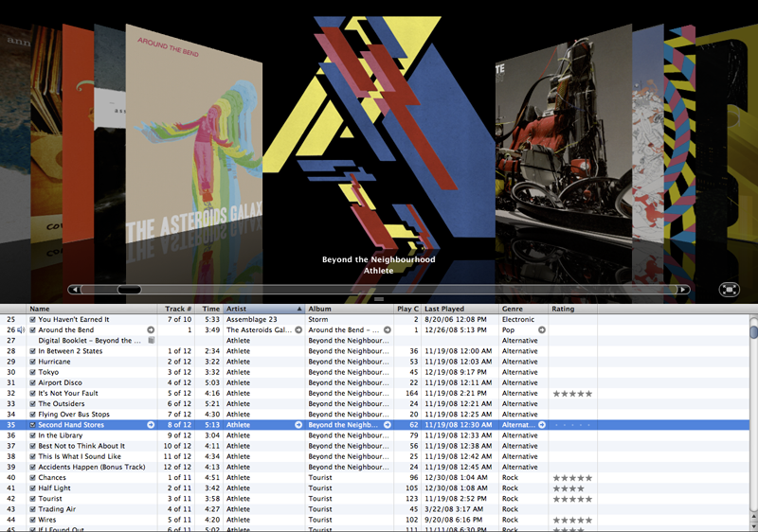Click the rating dots of Second Hand Stores
The width and height of the screenshot is (758, 532).
click(x=573, y=425)
